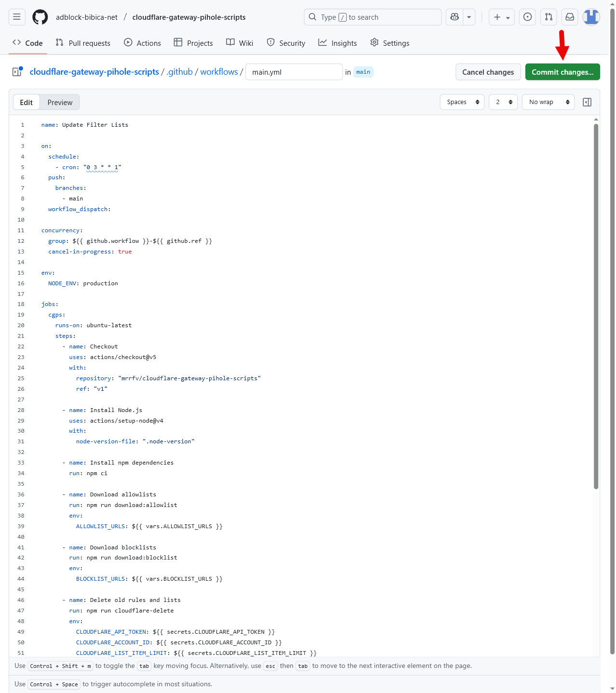The height and width of the screenshot is (693, 616).
Task: Go to the Actions tab
Action: coord(142,43)
